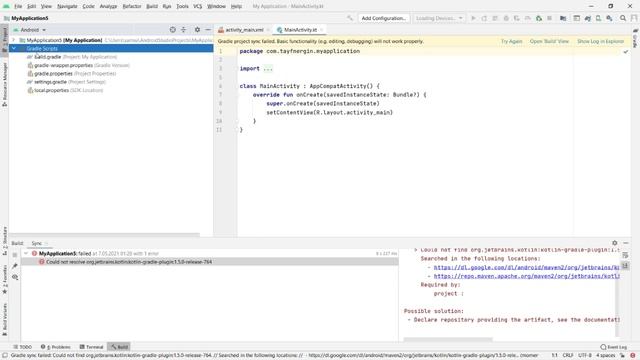Viewport: 640px width, 360px height.
Task: Click the eye filter icon in Build panel
Action: click(15, 277)
